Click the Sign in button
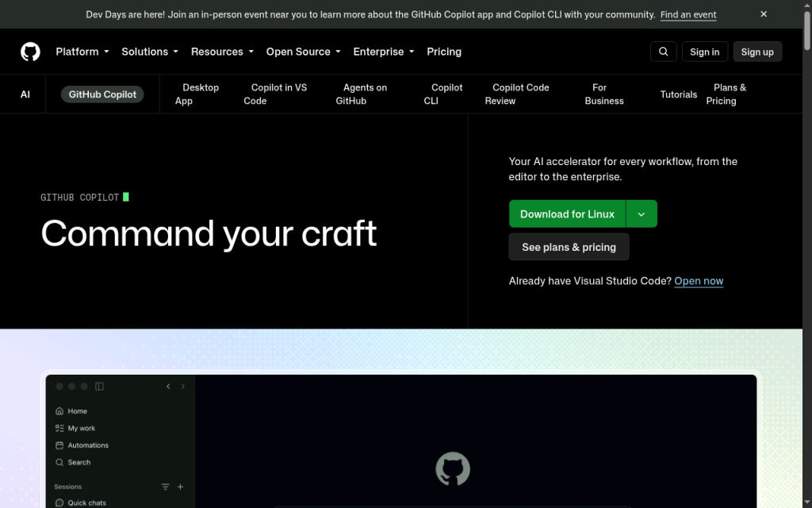The height and width of the screenshot is (508, 812). [704, 52]
